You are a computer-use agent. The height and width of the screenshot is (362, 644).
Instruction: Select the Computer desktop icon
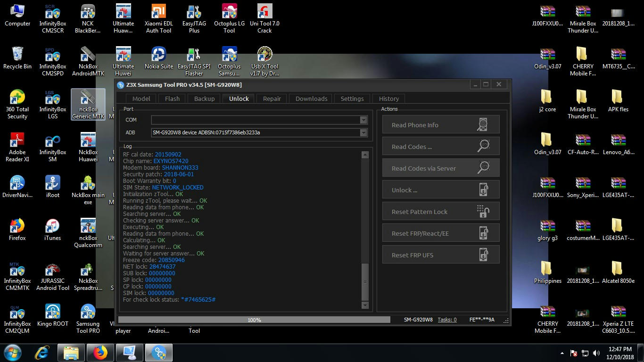17,16
